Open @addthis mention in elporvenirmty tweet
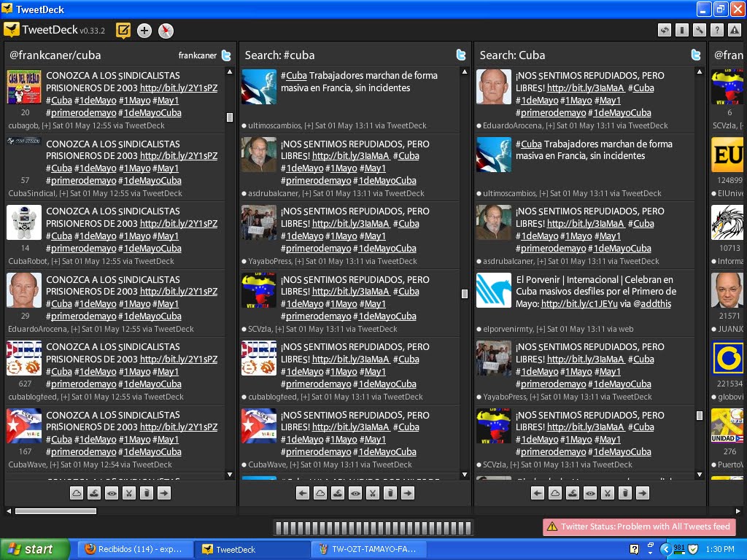The height and width of the screenshot is (560, 747). coord(652,304)
